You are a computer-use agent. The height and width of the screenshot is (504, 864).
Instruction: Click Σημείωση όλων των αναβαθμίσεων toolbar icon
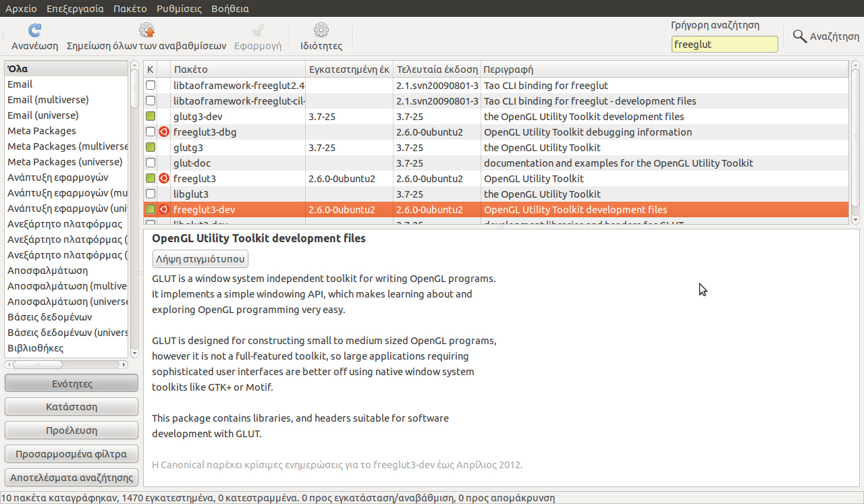point(146,30)
